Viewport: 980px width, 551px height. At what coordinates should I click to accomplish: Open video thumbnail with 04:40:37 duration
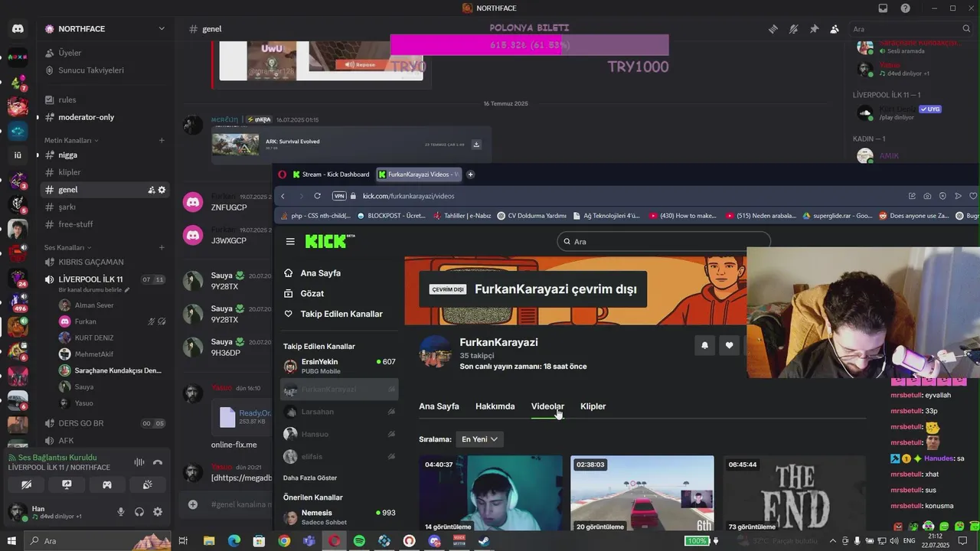tap(490, 494)
